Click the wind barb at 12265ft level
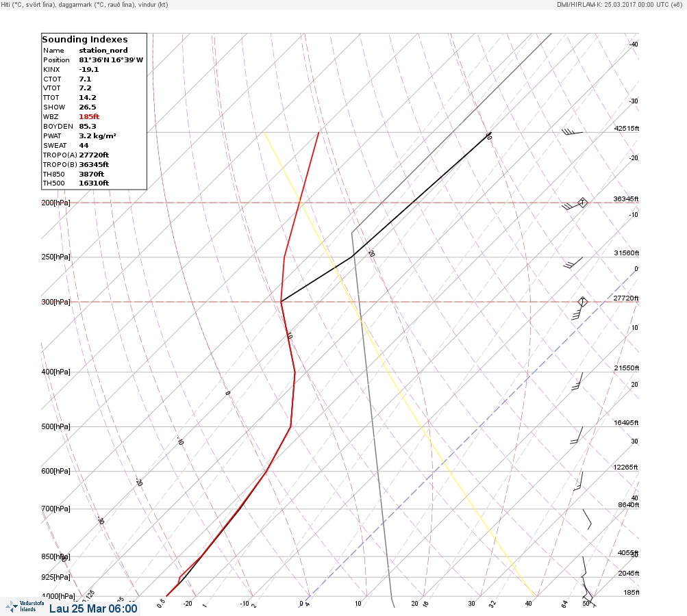Image resolution: width=687 pixels, height=616 pixels. pos(578,480)
